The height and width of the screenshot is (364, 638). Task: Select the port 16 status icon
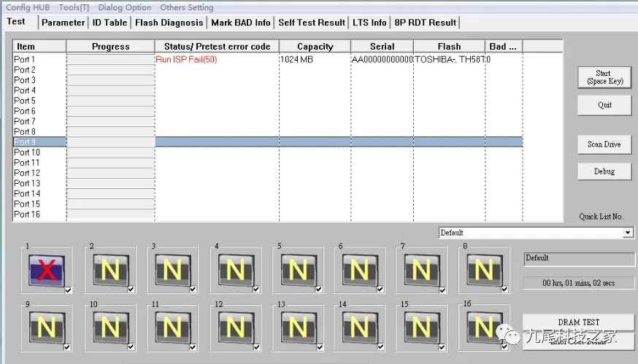point(483,327)
